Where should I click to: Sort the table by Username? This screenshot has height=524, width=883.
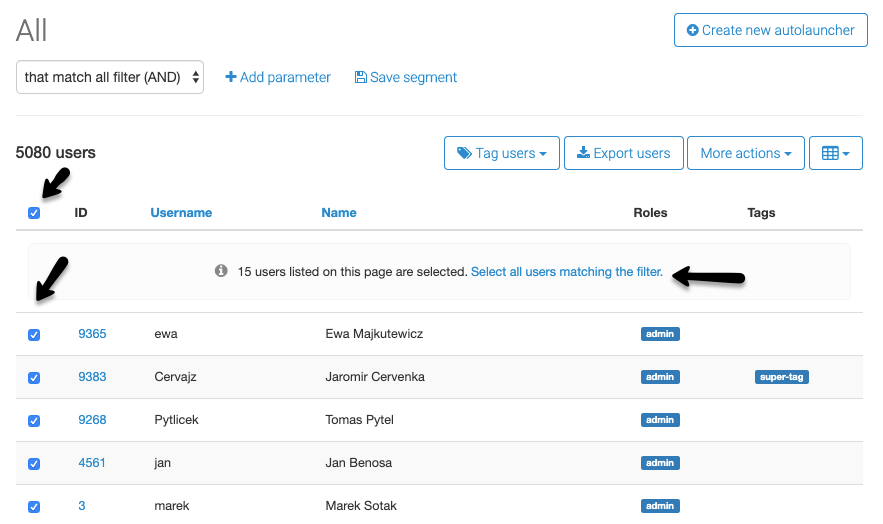click(x=181, y=213)
